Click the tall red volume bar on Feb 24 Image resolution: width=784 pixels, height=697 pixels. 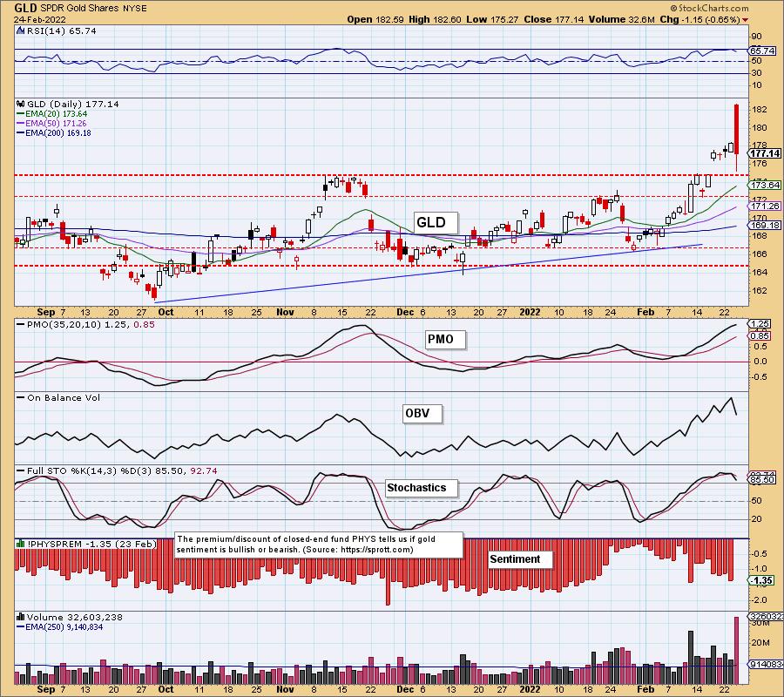[736, 651]
